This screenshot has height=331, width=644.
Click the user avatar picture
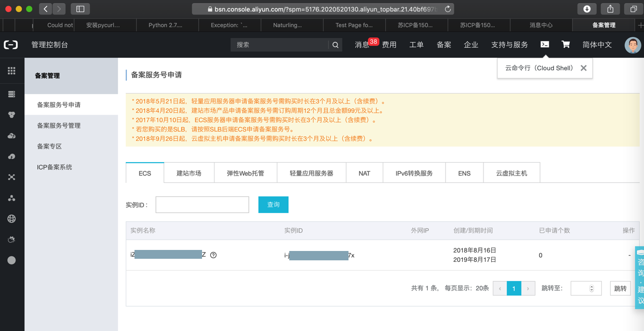click(633, 45)
